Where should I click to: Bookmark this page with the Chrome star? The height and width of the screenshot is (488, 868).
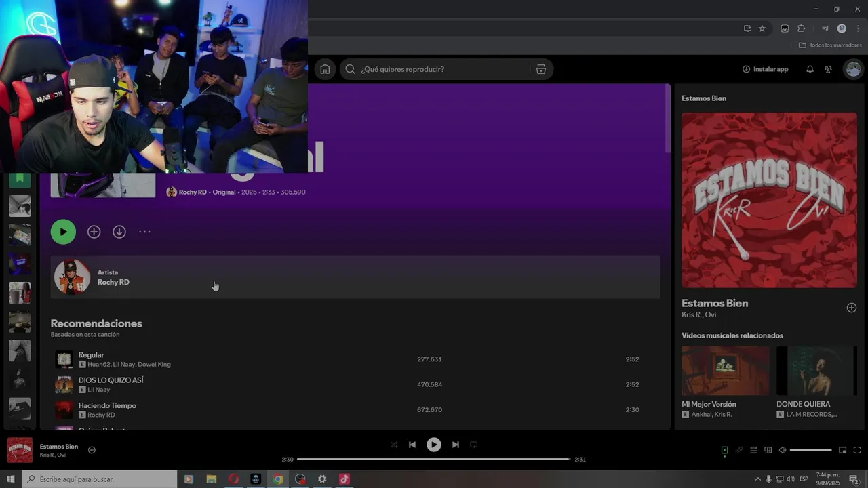(x=762, y=28)
